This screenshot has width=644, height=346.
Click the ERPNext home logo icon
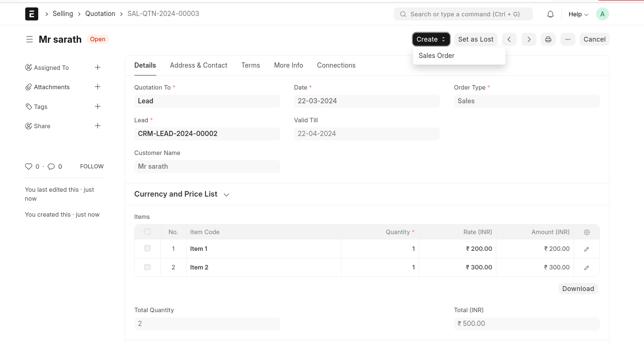(x=32, y=14)
